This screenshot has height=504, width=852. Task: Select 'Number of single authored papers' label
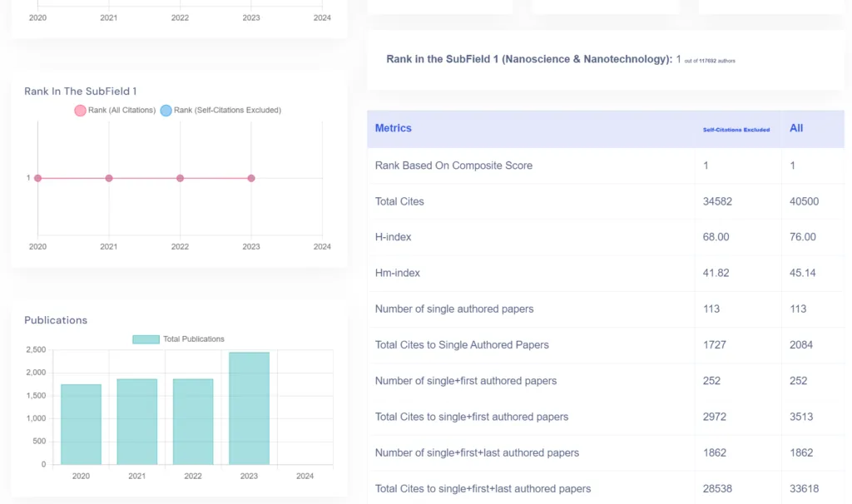tap(454, 309)
